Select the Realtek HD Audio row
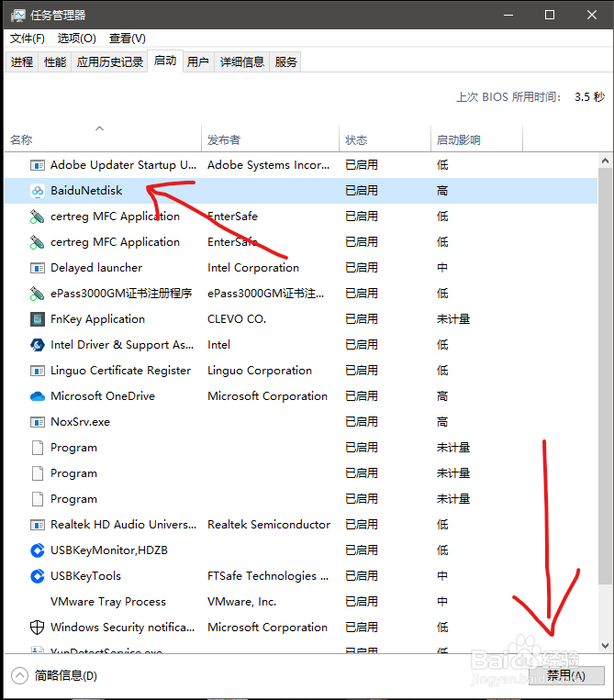614x700 pixels. (301, 525)
